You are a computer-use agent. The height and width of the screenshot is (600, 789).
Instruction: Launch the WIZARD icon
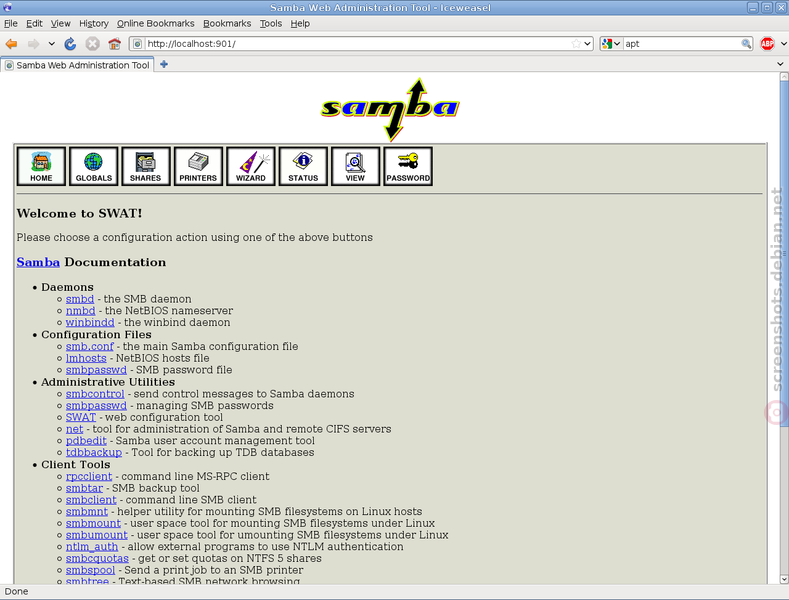click(x=251, y=166)
